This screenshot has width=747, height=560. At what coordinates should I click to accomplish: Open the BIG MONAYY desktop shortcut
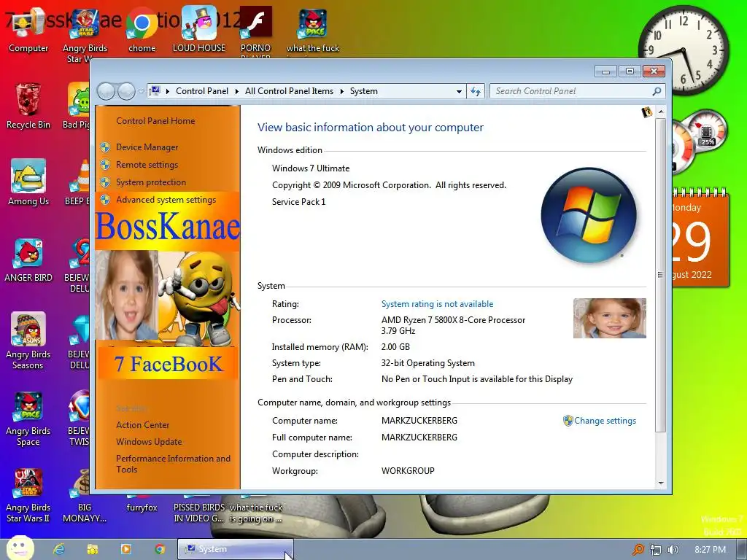[x=85, y=495]
